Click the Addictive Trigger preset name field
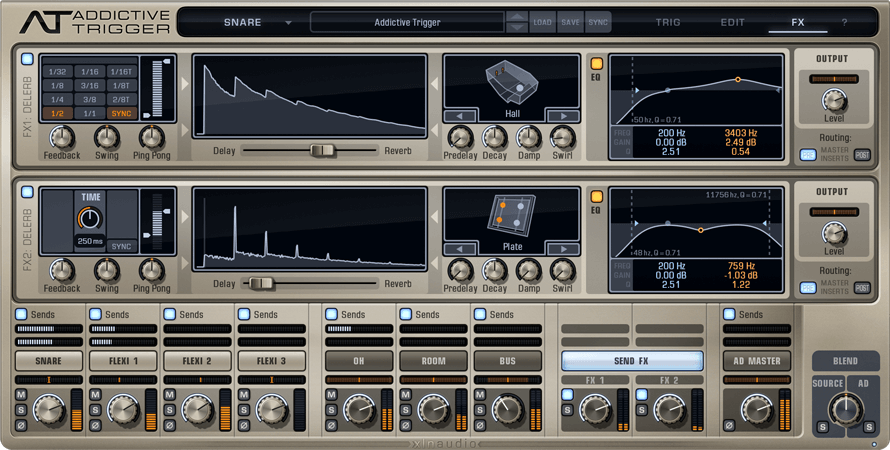This screenshot has width=890, height=450. tap(407, 23)
